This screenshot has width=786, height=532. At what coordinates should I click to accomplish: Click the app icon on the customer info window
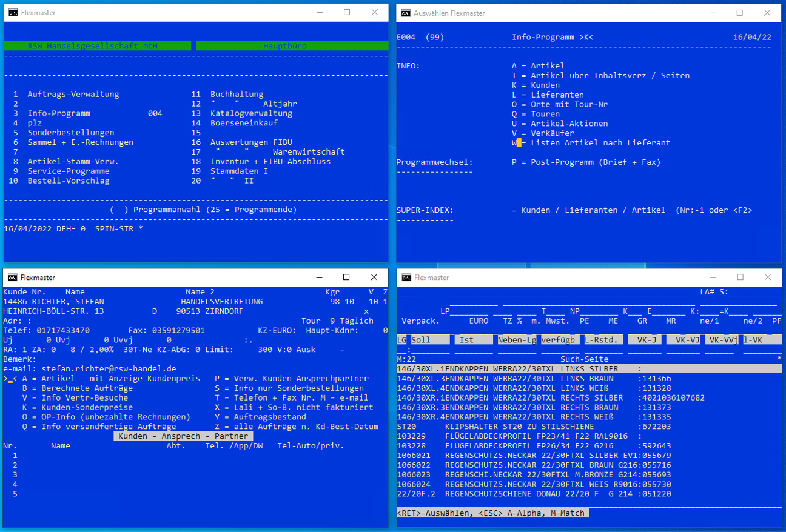[12, 277]
